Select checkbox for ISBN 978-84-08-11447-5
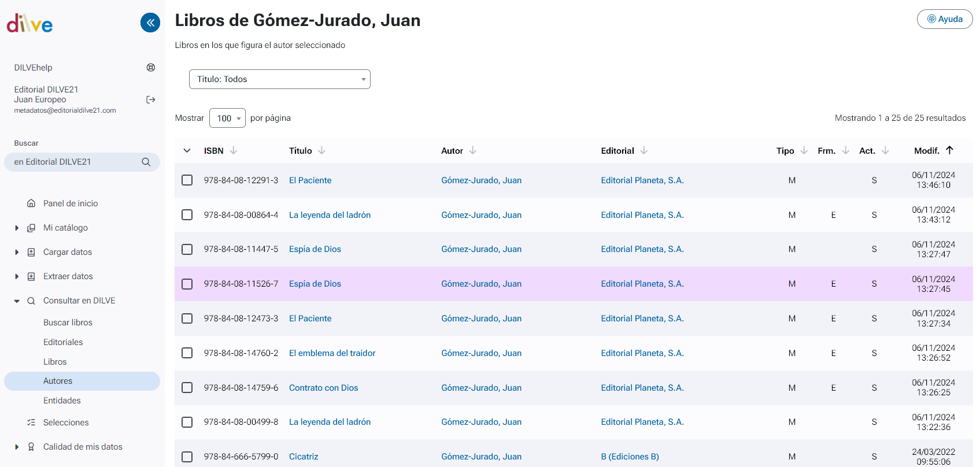980x467 pixels. [x=187, y=249]
